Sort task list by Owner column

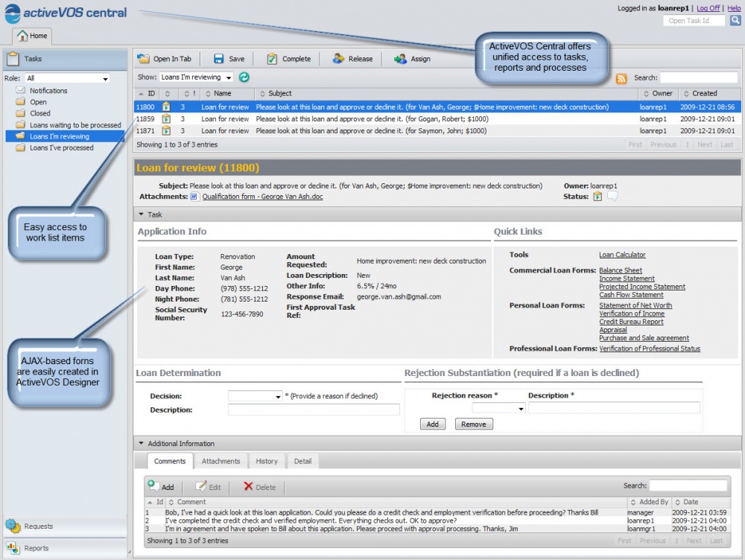point(658,94)
